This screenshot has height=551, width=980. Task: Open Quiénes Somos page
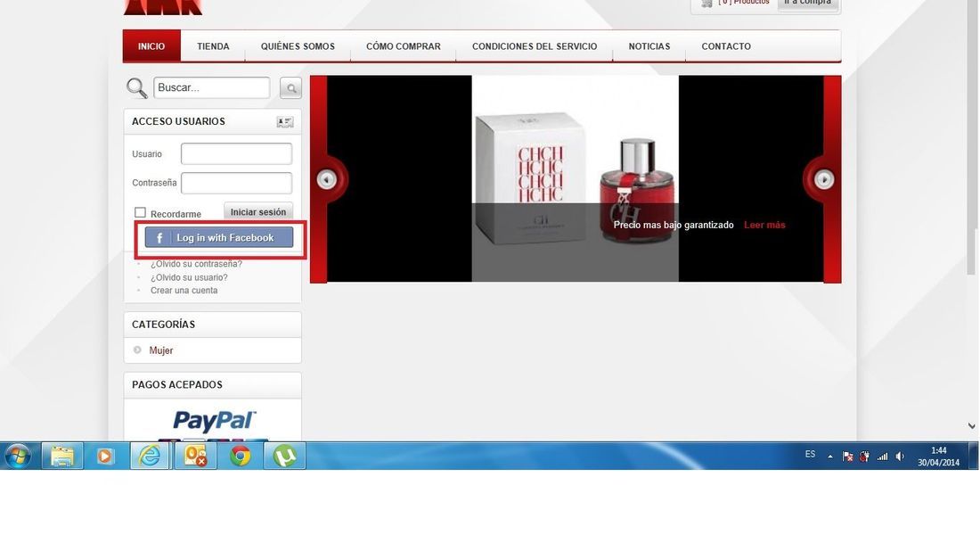click(x=298, y=46)
